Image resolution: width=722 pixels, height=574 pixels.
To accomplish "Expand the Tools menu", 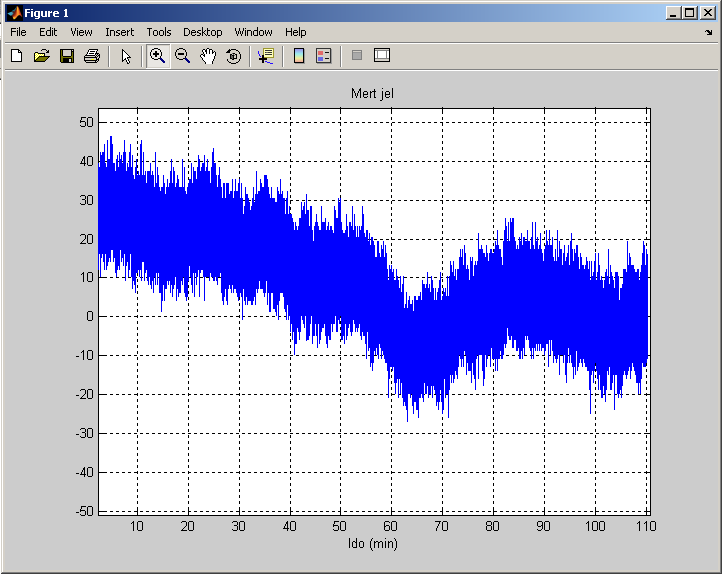I will (x=159, y=32).
